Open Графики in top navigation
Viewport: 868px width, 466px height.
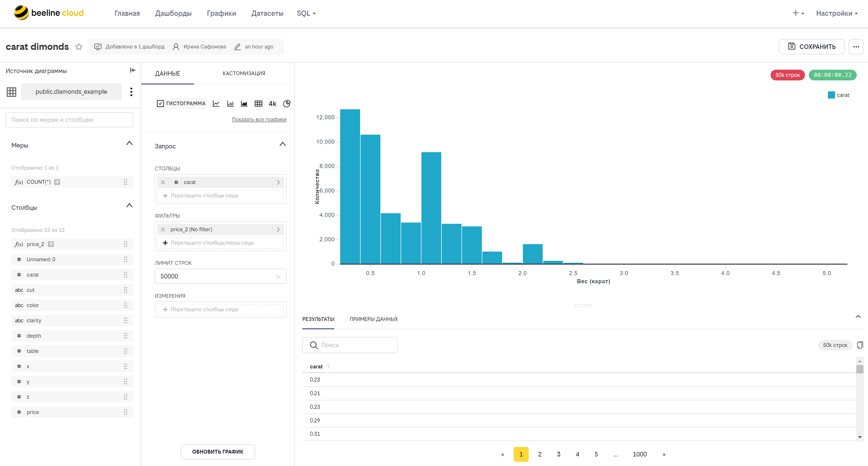click(x=221, y=13)
